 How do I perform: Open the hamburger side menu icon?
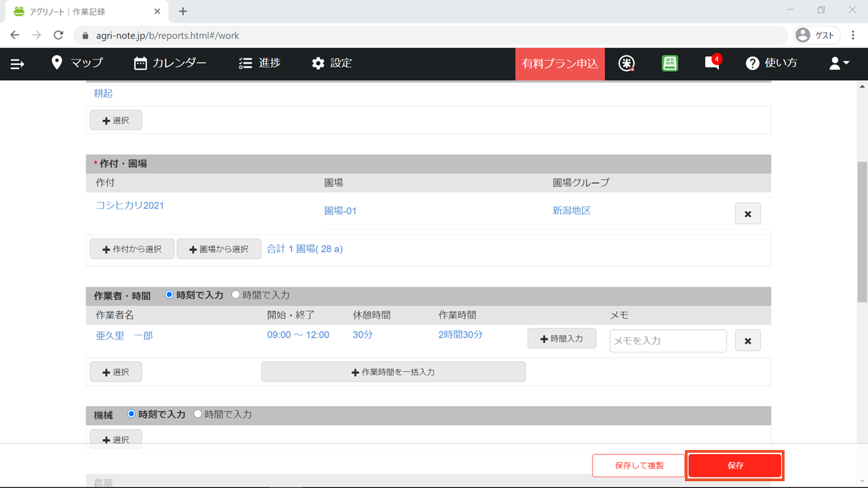[18, 64]
